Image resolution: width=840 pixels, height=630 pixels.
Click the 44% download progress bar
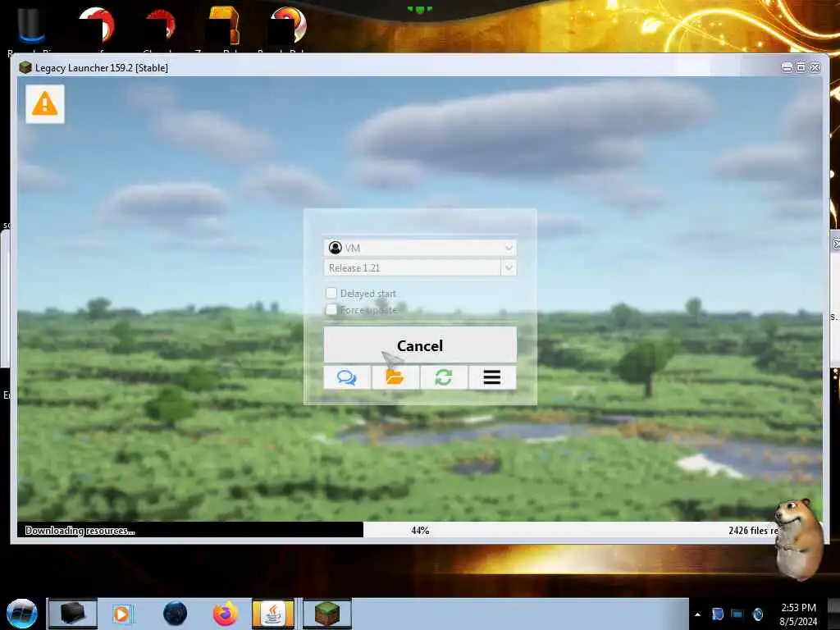pos(420,530)
